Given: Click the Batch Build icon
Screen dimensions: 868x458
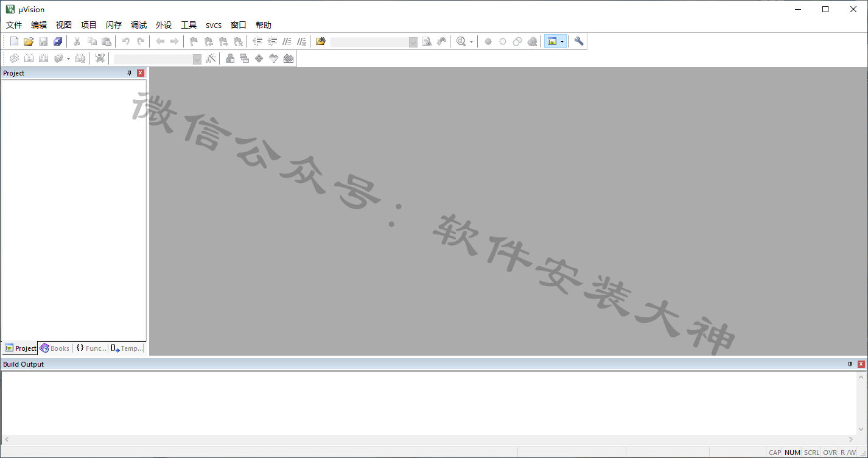Looking at the screenshot, I should click(x=58, y=58).
